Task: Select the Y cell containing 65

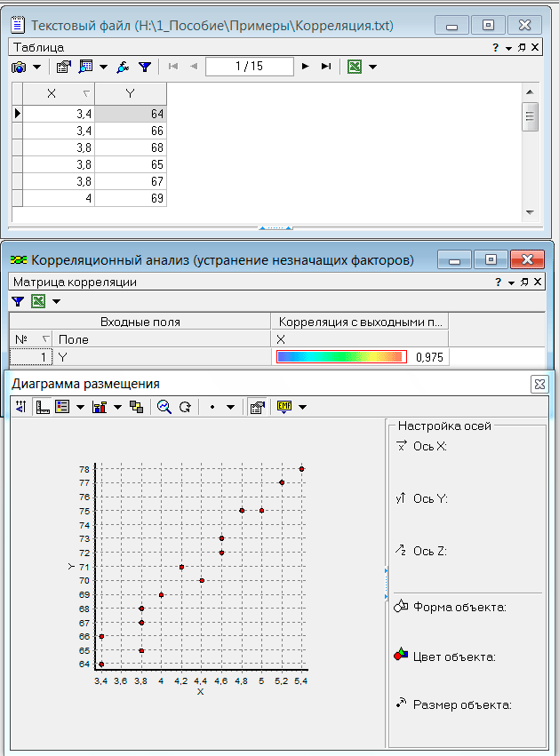Action: pyautogui.click(x=131, y=164)
